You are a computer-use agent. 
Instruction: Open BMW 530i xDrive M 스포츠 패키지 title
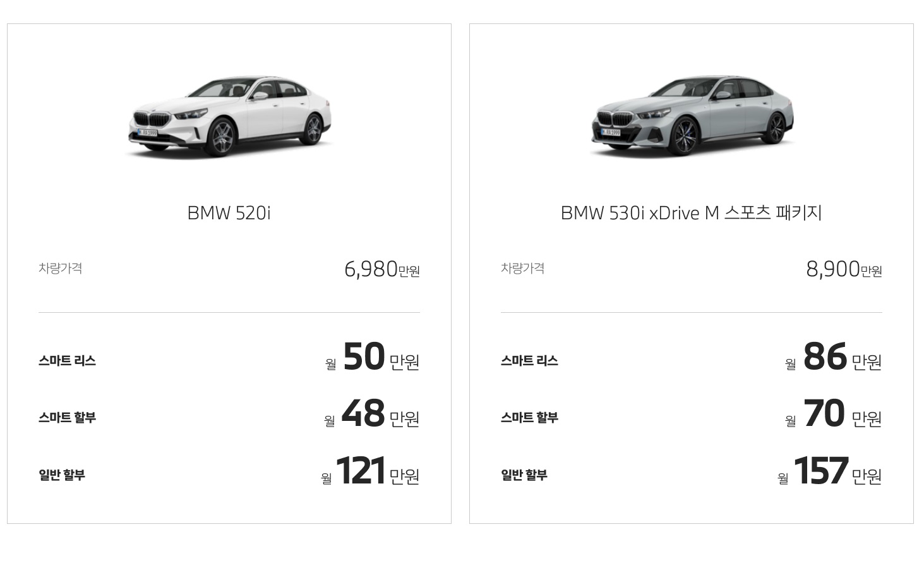(x=692, y=213)
